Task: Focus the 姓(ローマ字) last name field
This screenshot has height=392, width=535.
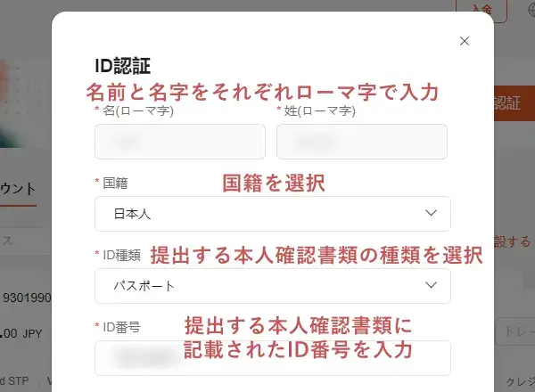Action: click(x=362, y=142)
